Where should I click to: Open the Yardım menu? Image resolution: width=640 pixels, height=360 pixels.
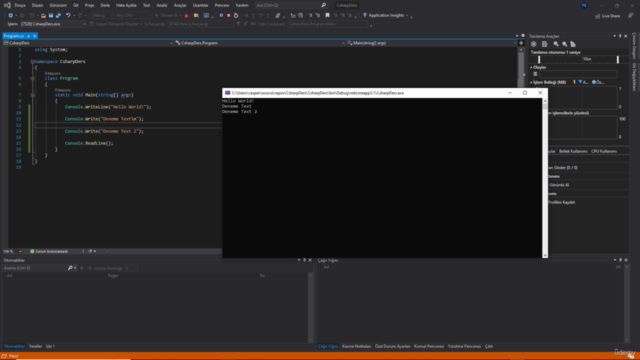(242, 5)
